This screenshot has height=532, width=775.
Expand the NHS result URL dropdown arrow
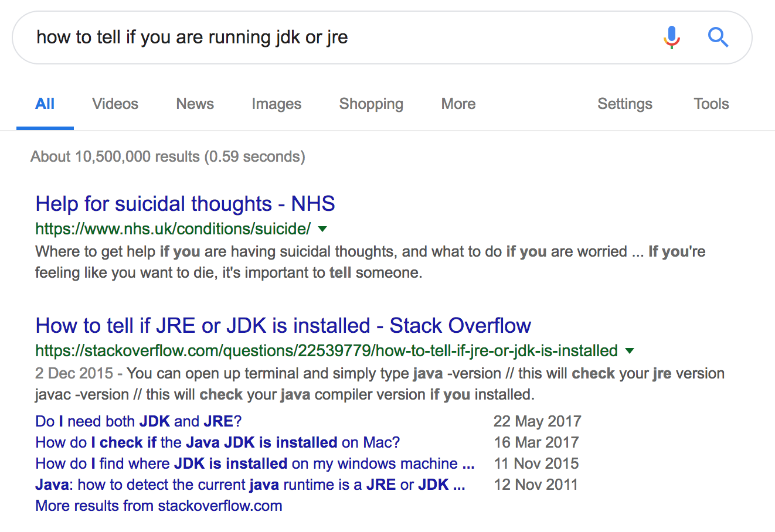click(x=322, y=229)
